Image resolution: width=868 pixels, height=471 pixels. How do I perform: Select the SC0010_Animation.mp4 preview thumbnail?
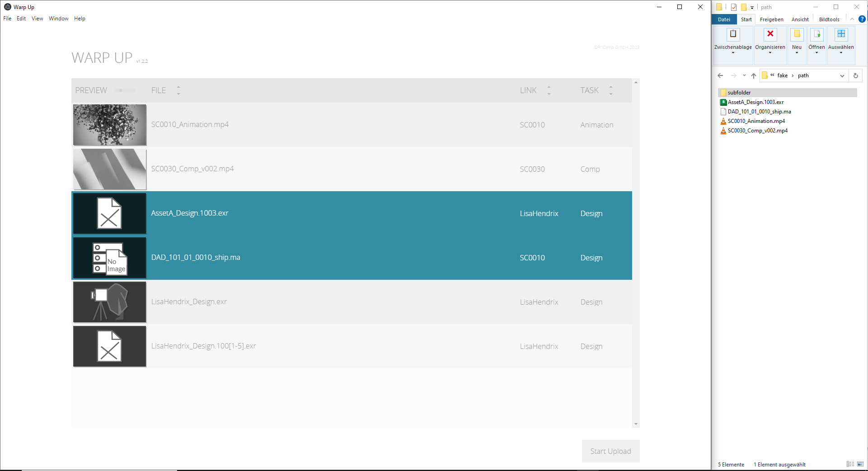110,125
